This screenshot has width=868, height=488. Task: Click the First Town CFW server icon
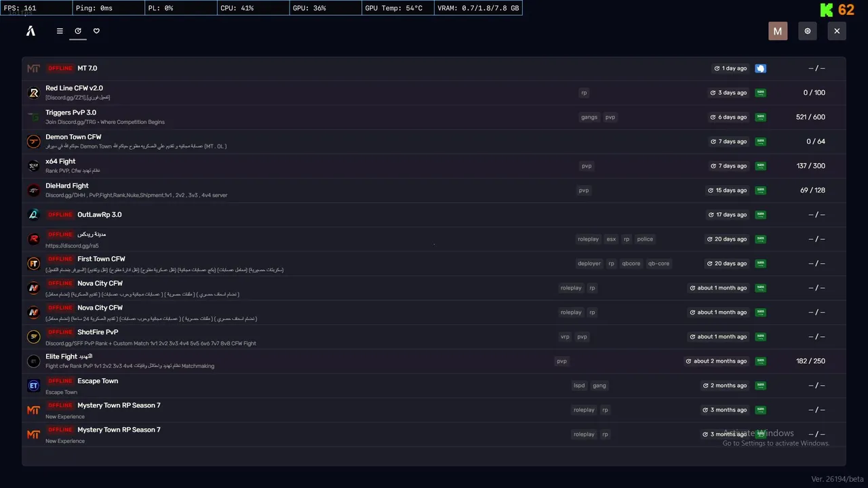tap(33, 264)
